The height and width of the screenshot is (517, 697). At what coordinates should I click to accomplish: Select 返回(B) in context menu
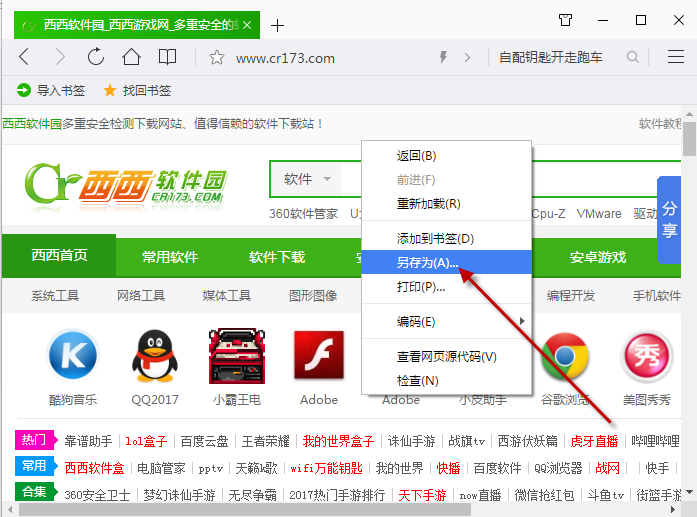coord(447,156)
